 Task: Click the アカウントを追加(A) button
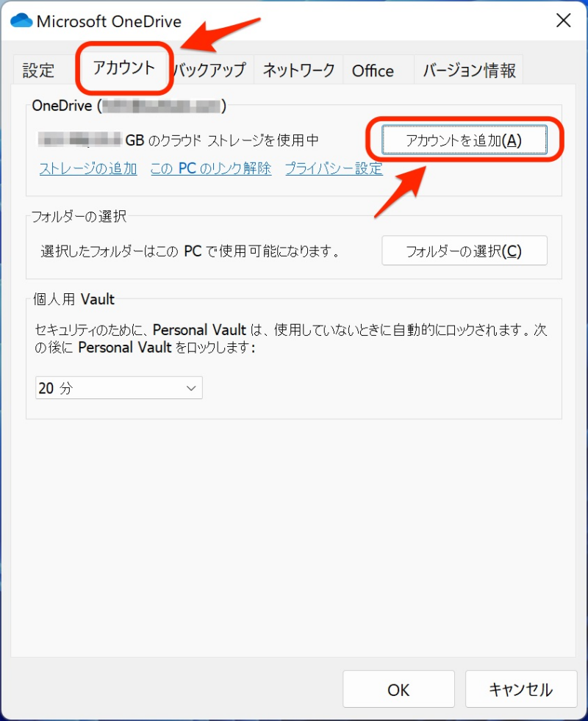pos(465,140)
